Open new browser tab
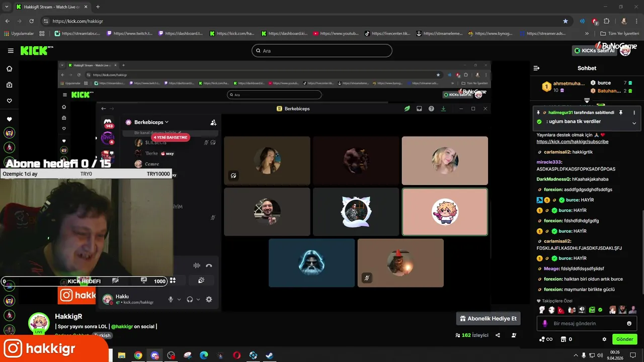This screenshot has width=644, height=362. (x=98, y=7)
